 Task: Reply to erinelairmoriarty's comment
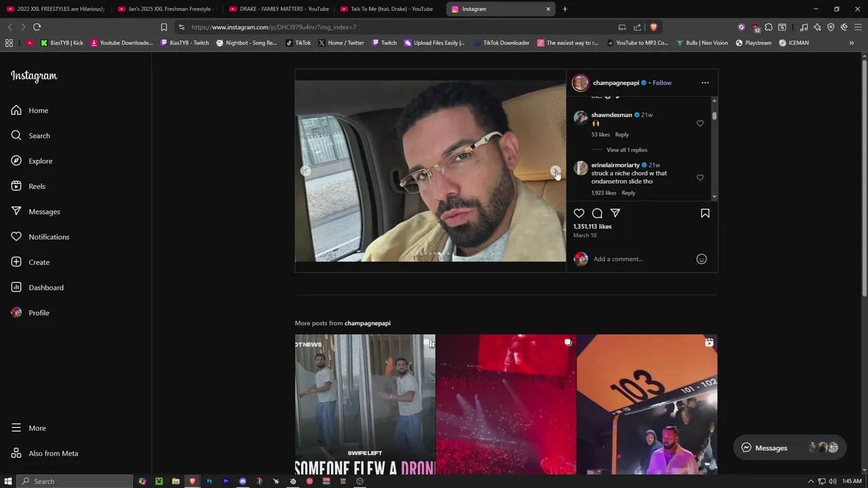629,193
